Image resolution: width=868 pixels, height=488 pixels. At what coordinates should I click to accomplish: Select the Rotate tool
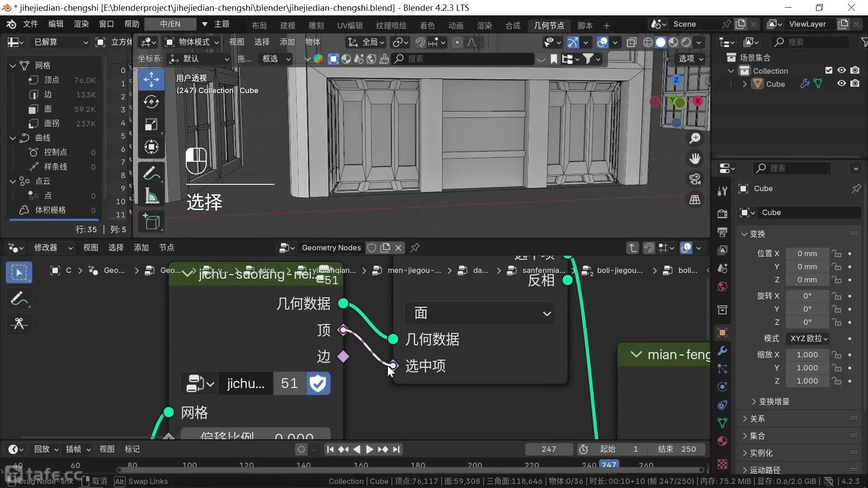[x=151, y=102]
